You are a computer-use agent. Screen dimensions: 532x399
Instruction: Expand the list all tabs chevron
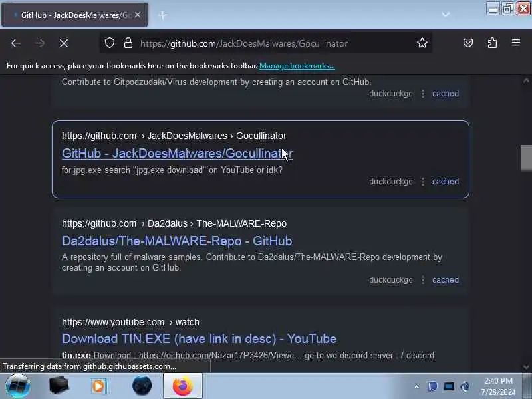pyautogui.click(x=446, y=15)
